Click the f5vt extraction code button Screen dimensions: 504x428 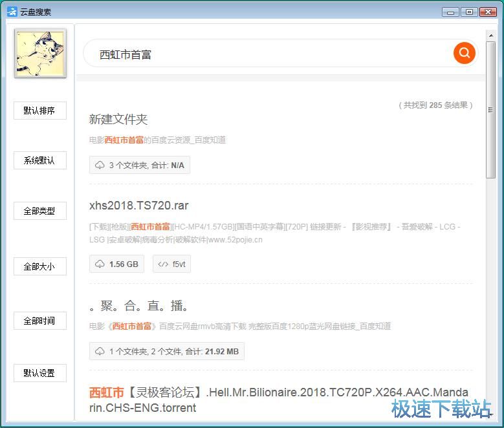(x=171, y=264)
